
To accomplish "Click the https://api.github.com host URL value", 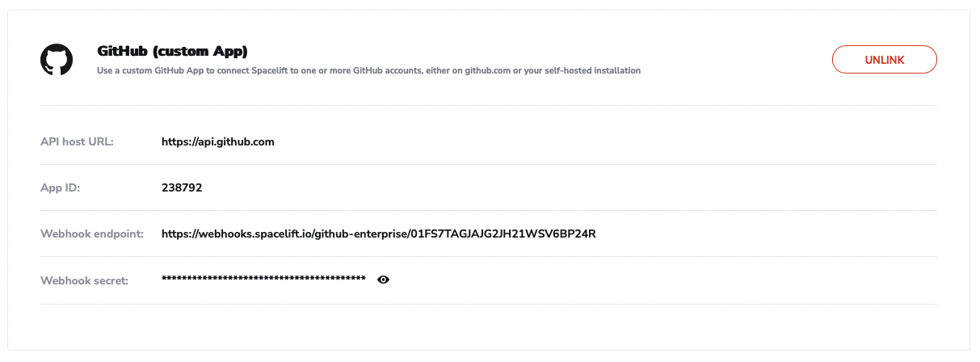I will pyautogui.click(x=218, y=141).
